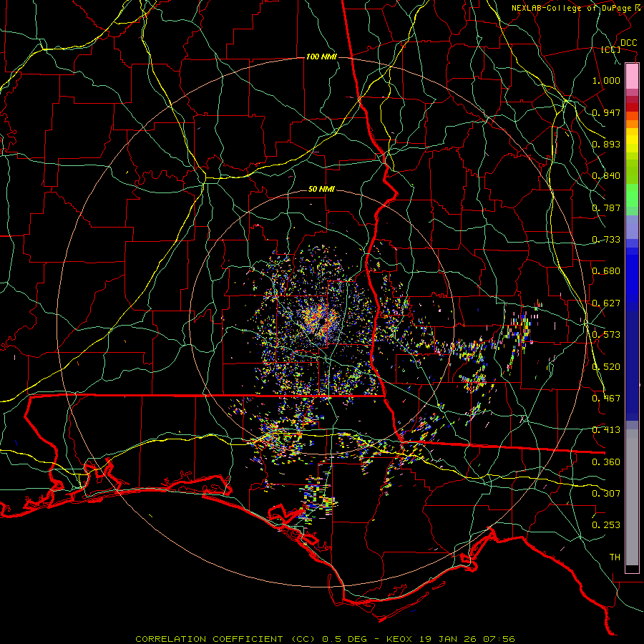Click the 0.893 value on the color scale

click(x=606, y=144)
